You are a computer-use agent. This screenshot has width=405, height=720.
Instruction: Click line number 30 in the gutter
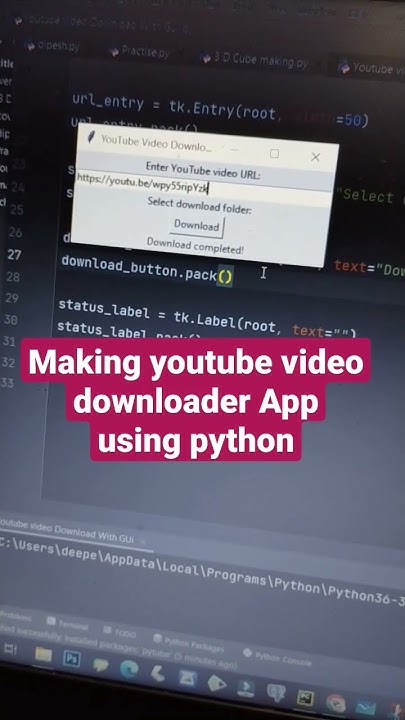11,320
